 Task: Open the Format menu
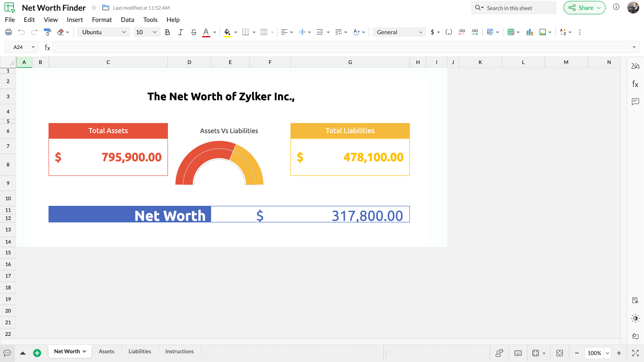(102, 19)
